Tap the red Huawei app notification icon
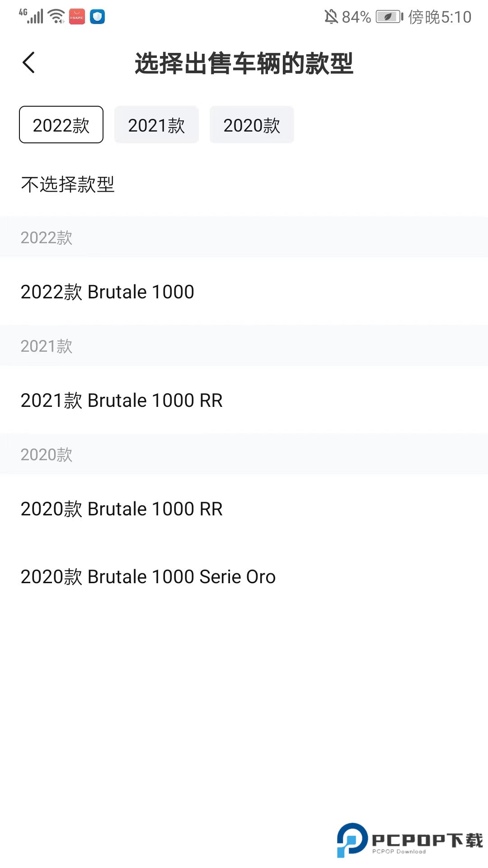The width and height of the screenshot is (488, 868). tap(77, 17)
